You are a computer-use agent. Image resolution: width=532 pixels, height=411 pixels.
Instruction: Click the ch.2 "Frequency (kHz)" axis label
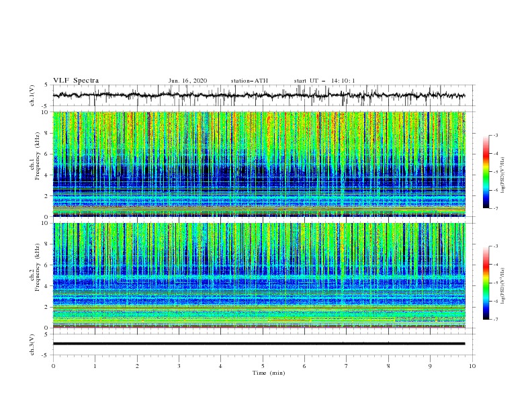click(x=38, y=267)
